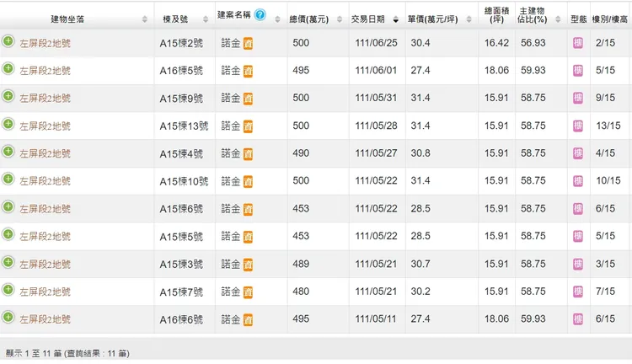Expand details with green plus for A15棟6號

8,206
